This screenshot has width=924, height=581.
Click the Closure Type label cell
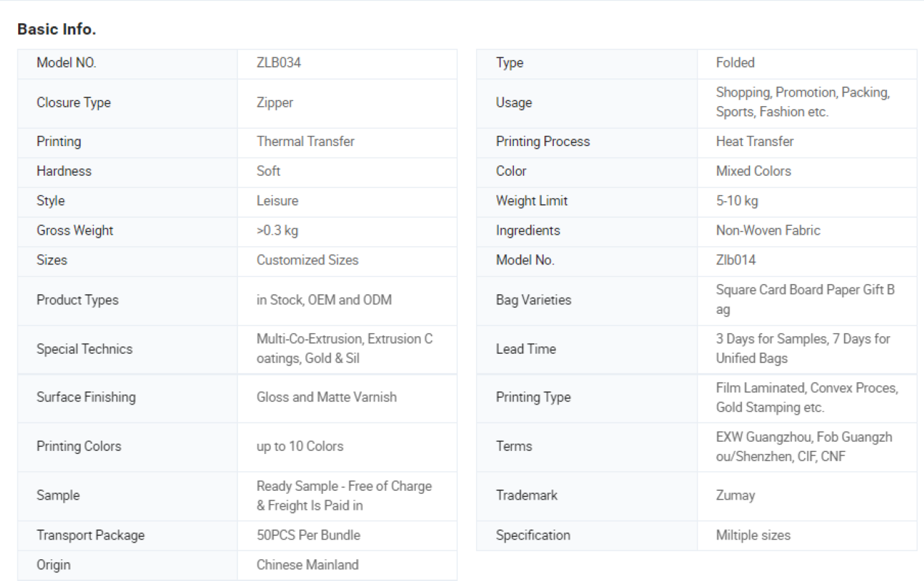point(128,103)
